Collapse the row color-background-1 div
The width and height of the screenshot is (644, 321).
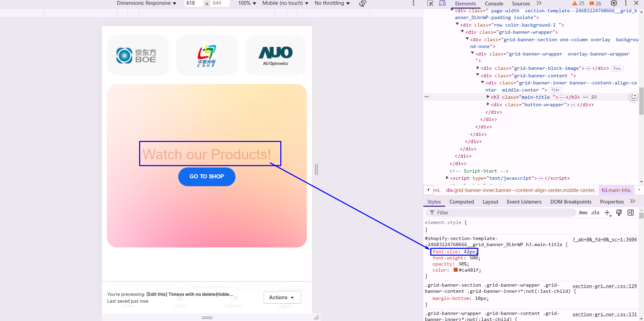(x=457, y=25)
